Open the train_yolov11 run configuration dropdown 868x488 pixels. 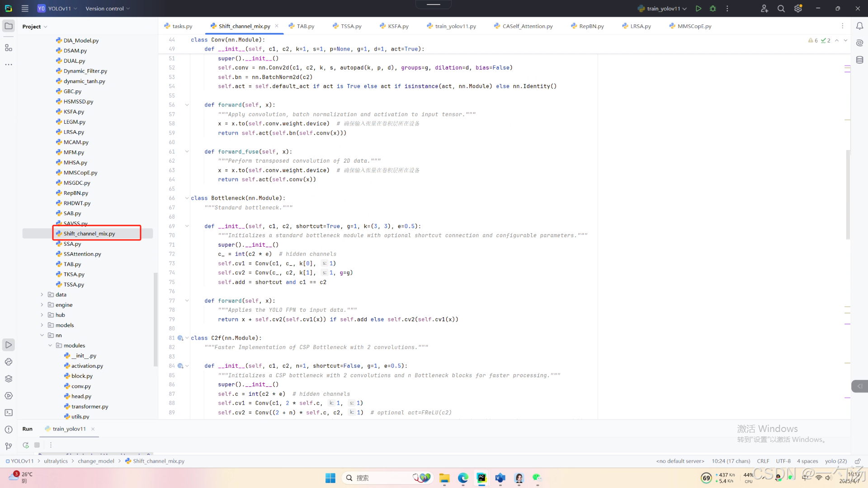pyautogui.click(x=663, y=9)
